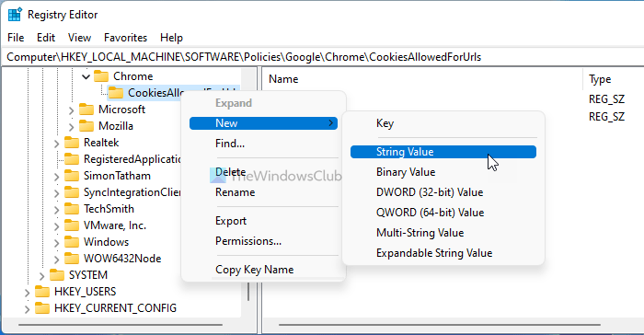
Task: Open the File menu
Action: pyautogui.click(x=16, y=38)
